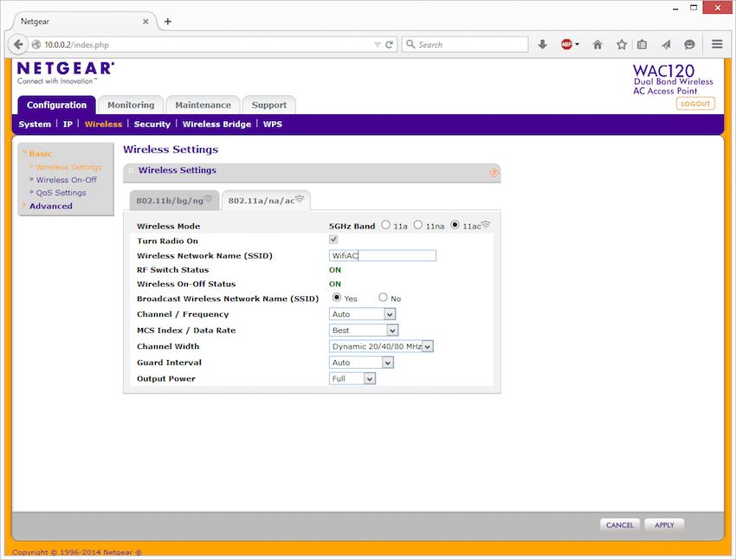Open Wireless Settings in the sidebar
736x560 pixels.
(68, 167)
